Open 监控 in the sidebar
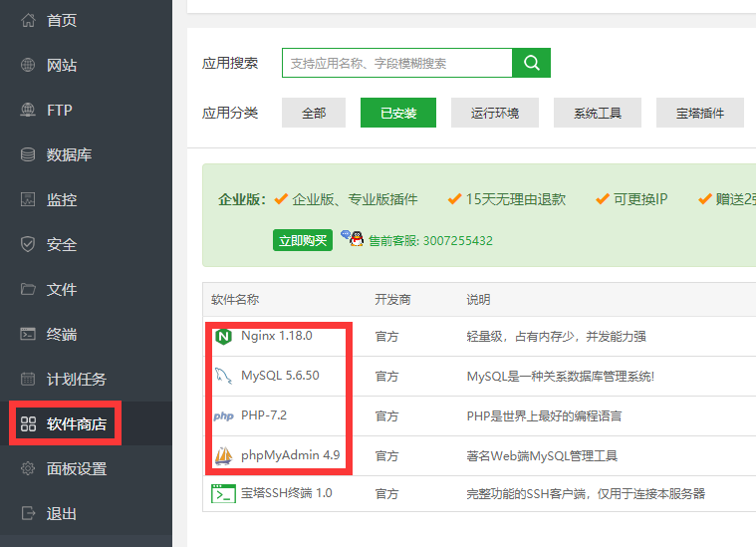This screenshot has width=756, height=547. coord(61,199)
